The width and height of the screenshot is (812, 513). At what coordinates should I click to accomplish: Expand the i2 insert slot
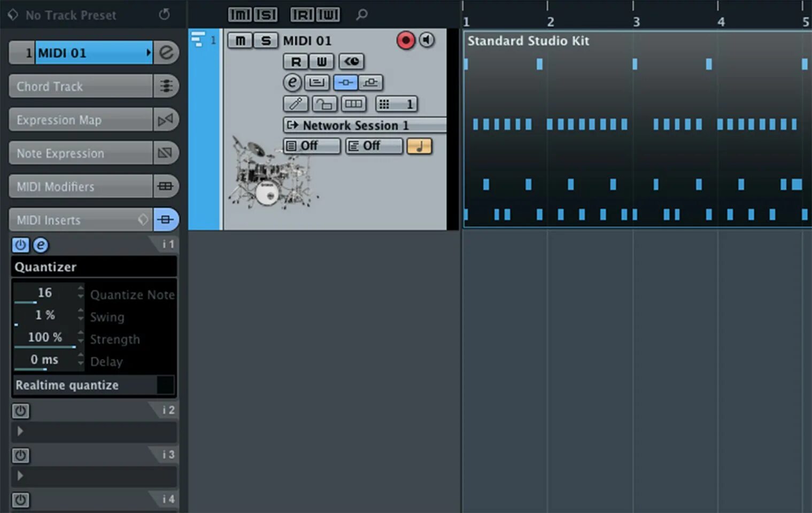pyautogui.click(x=20, y=431)
